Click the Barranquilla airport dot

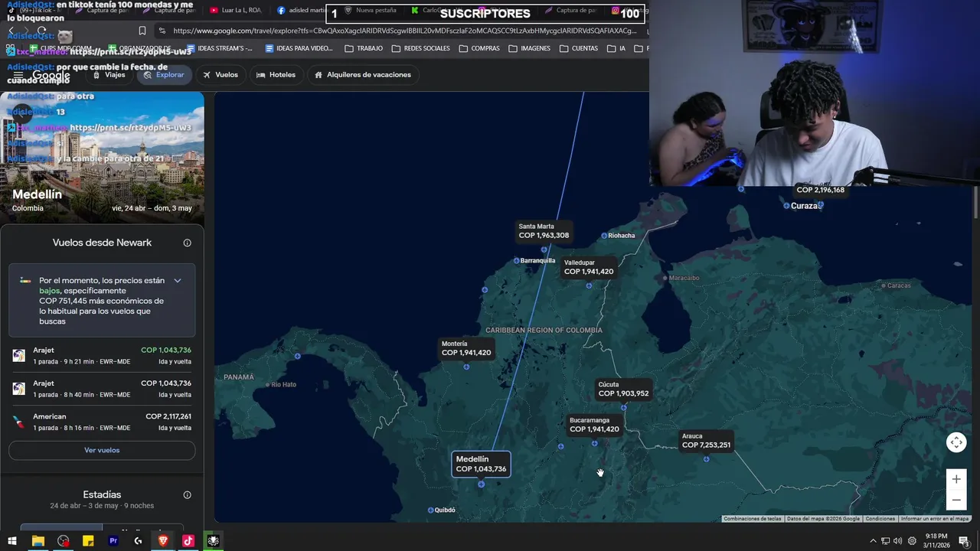(517, 261)
